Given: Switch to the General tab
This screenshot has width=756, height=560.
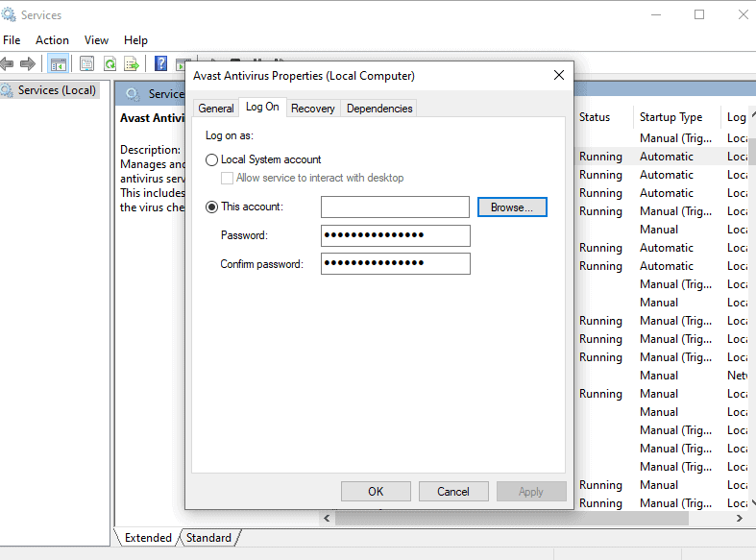Looking at the screenshot, I should (216, 109).
